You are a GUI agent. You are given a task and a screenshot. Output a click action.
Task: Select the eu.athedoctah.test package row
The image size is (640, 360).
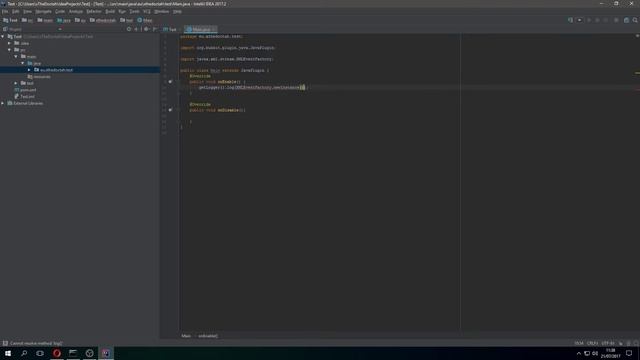point(80,70)
